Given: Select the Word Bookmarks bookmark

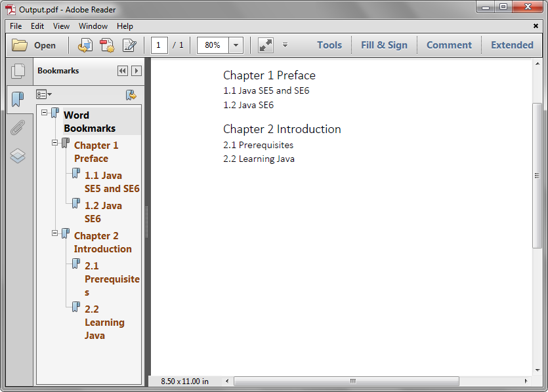Looking at the screenshot, I should click(x=89, y=121).
